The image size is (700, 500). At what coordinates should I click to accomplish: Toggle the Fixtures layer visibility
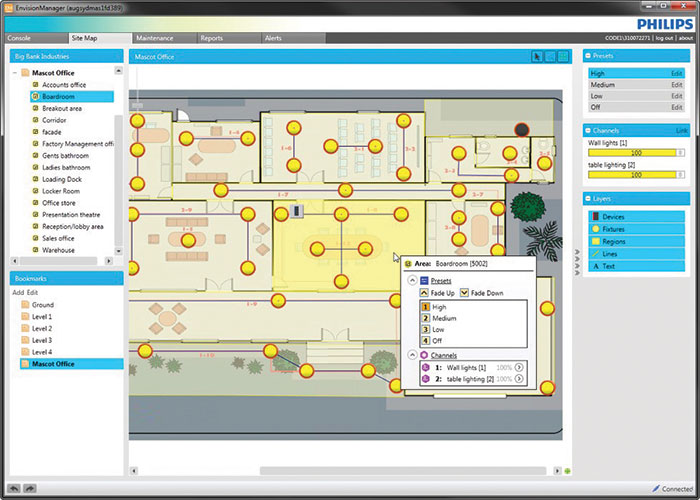[595, 229]
